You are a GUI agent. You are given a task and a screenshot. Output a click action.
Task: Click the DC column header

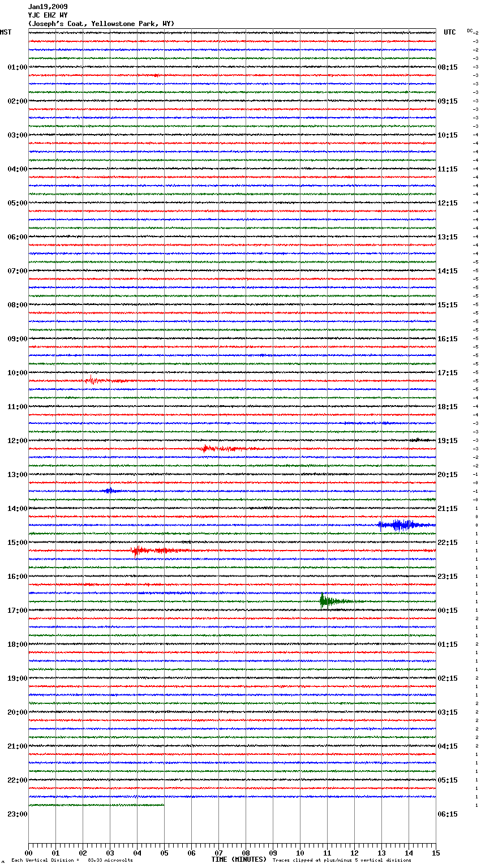coord(470,31)
